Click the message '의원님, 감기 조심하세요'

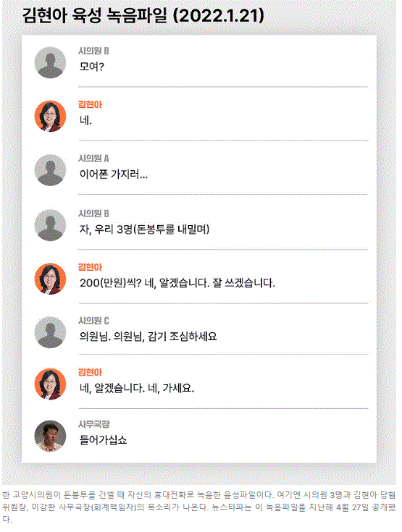pos(148,337)
